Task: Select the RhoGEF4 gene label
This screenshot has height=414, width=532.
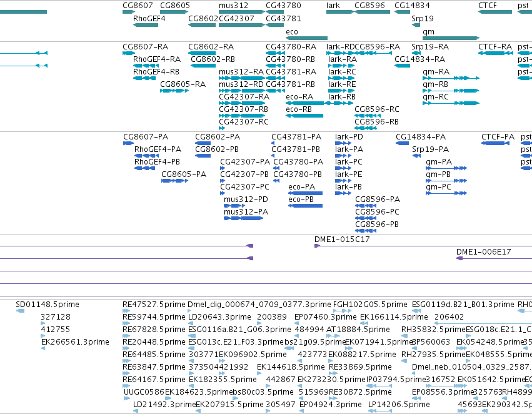Action: tap(149, 18)
